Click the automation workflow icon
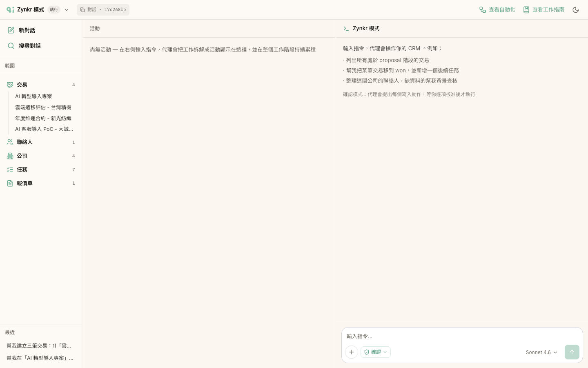This screenshot has height=368, width=588. tap(483, 10)
